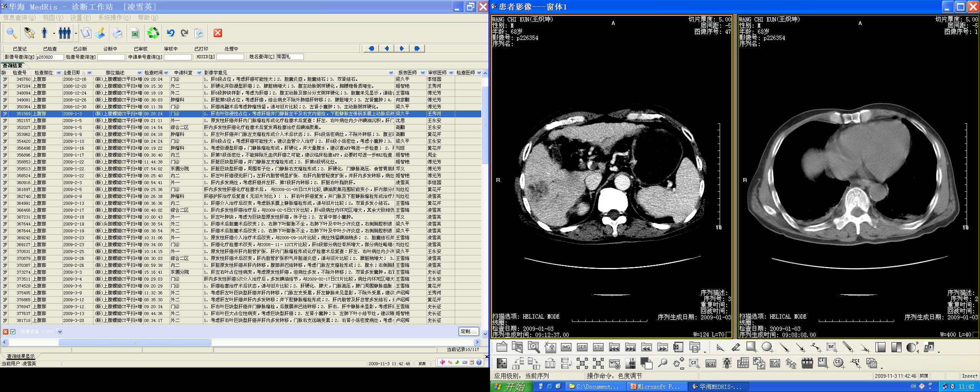Screen dimensions: 980x392
Task: Open 申请科室 column filter dropdown
Action: pos(199,72)
